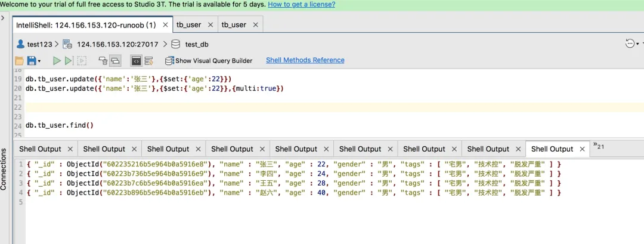Click the test_db database icon in breadcrumb

[175, 44]
